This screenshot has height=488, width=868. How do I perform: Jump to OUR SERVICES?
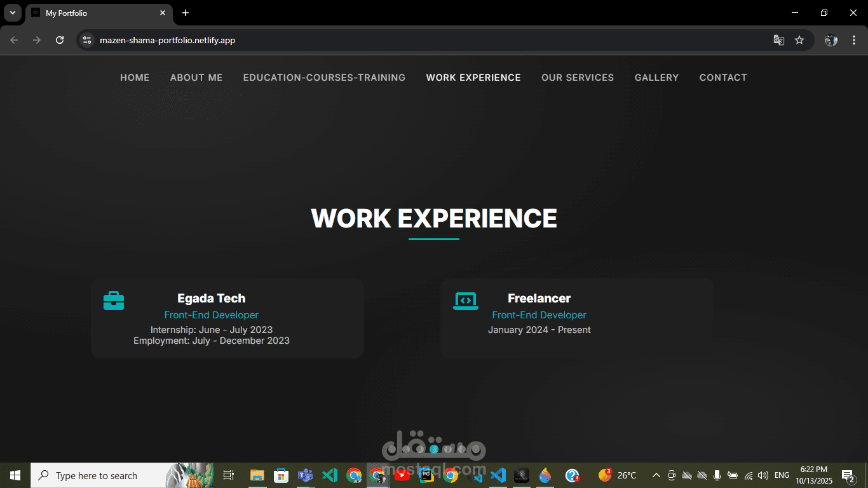pyautogui.click(x=578, y=78)
